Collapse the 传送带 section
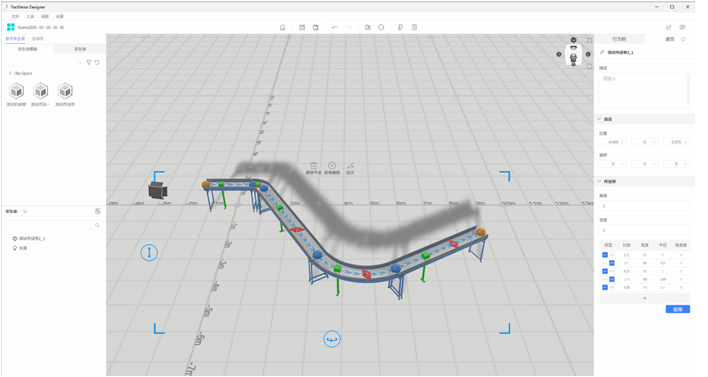Image resolution: width=708 pixels, height=377 pixels. click(x=600, y=182)
